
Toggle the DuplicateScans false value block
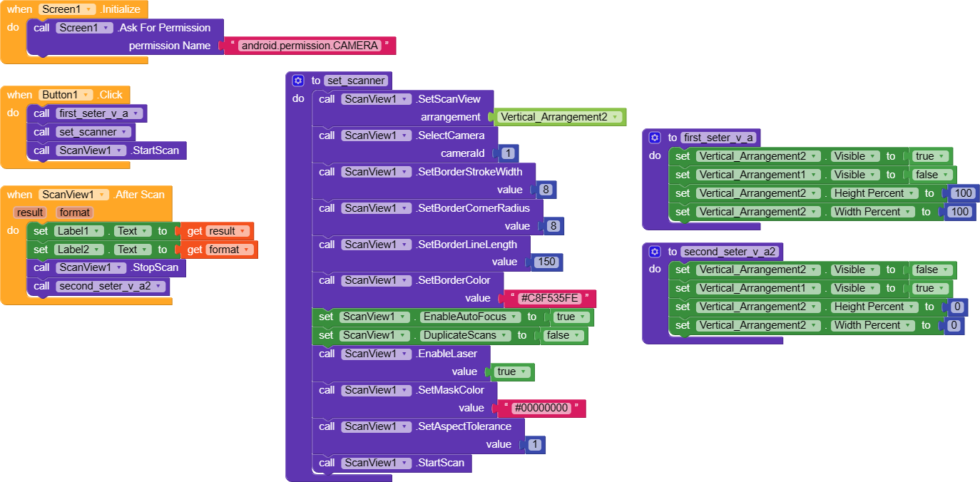tap(565, 335)
